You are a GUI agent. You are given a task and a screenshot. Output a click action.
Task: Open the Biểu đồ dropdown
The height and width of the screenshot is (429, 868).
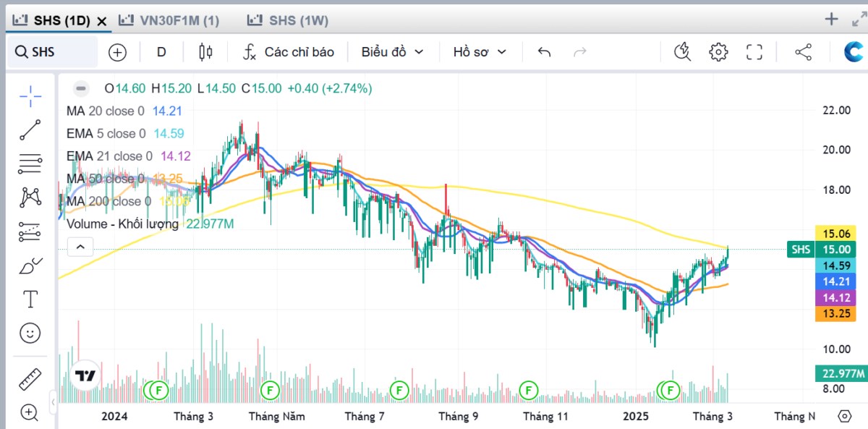tap(391, 52)
